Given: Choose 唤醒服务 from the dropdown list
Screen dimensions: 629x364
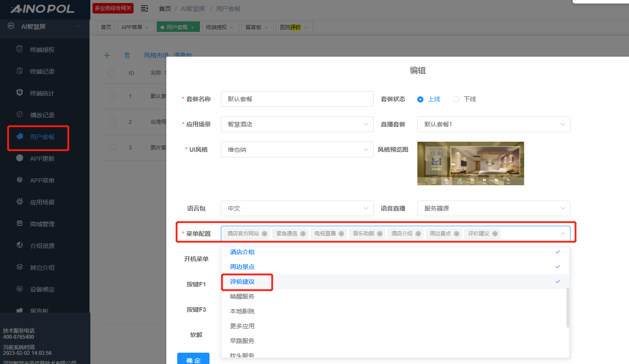Looking at the screenshot, I should click(x=242, y=296).
